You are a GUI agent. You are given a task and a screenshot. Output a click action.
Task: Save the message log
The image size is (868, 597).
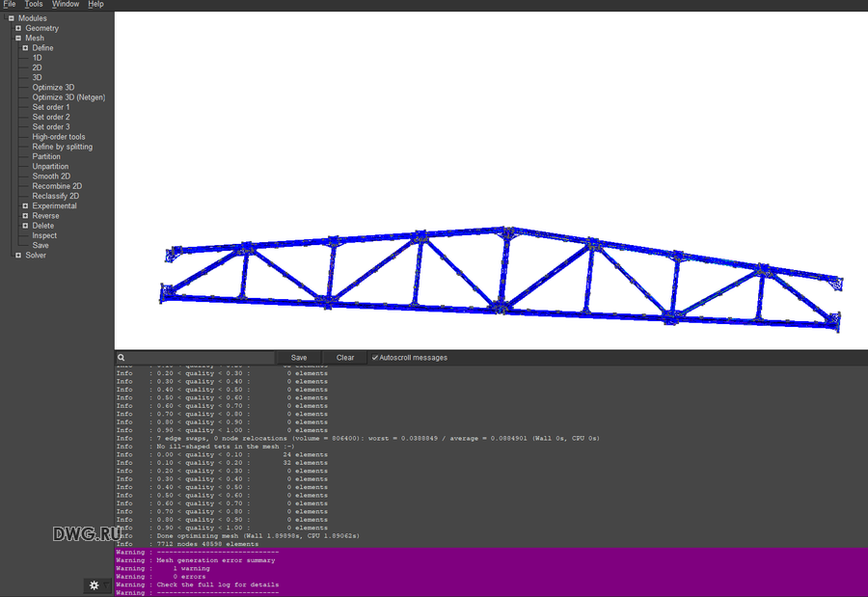[299, 358]
